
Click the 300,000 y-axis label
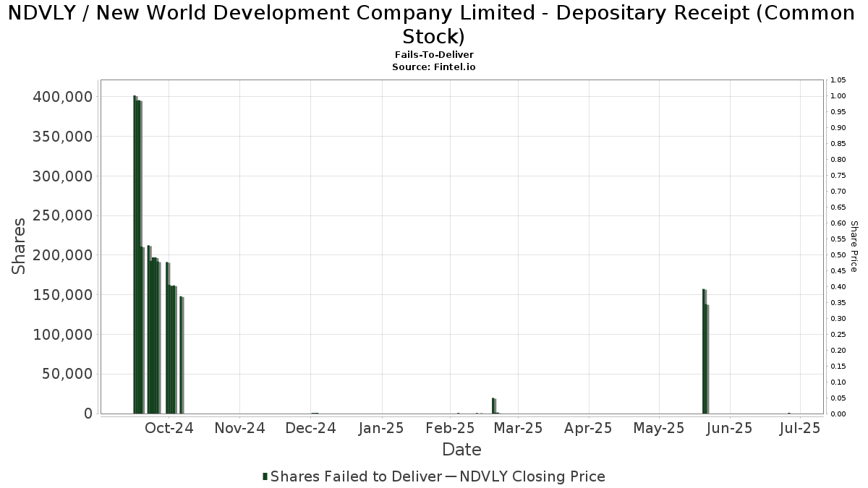(x=63, y=176)
